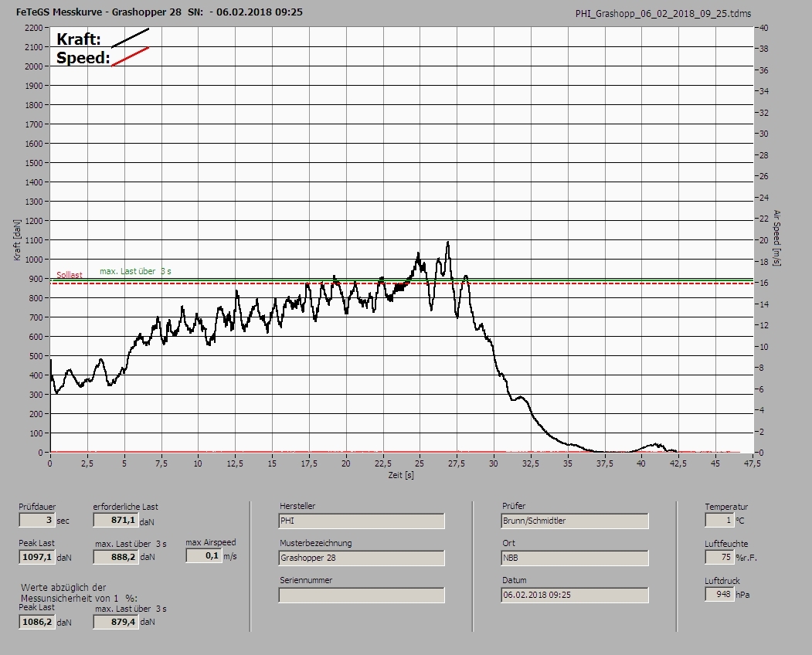812x655 pixels.
Task: Click the highest peak of the Kraft curve
Action: tap(448, 243)
